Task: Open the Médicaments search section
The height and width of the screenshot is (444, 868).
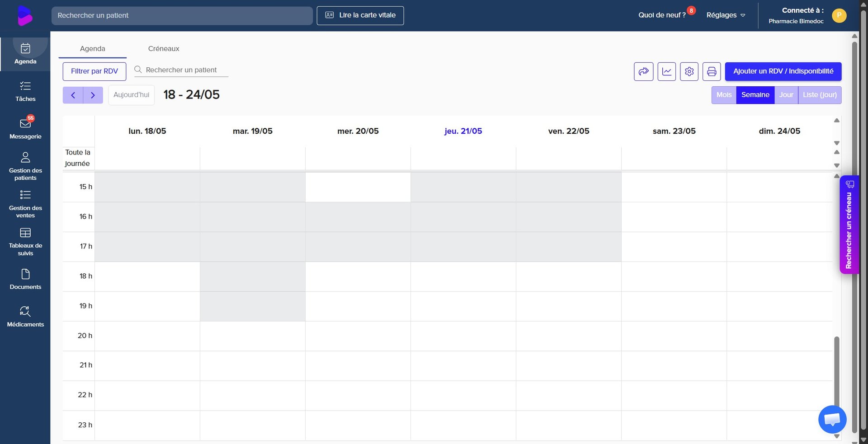Action: click(x=25, y=317)
